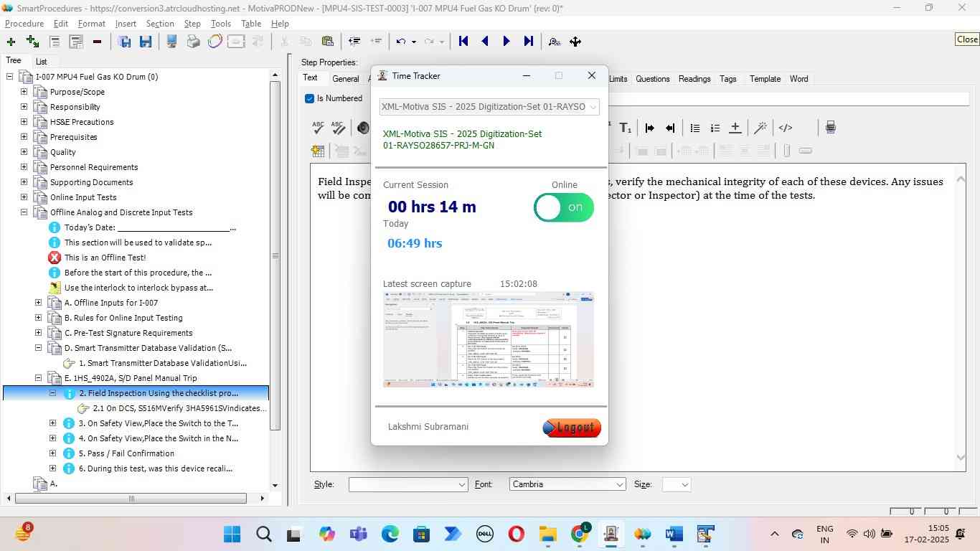Click the magic wand icon
980x551 pixels.
(x=760, y=128)
